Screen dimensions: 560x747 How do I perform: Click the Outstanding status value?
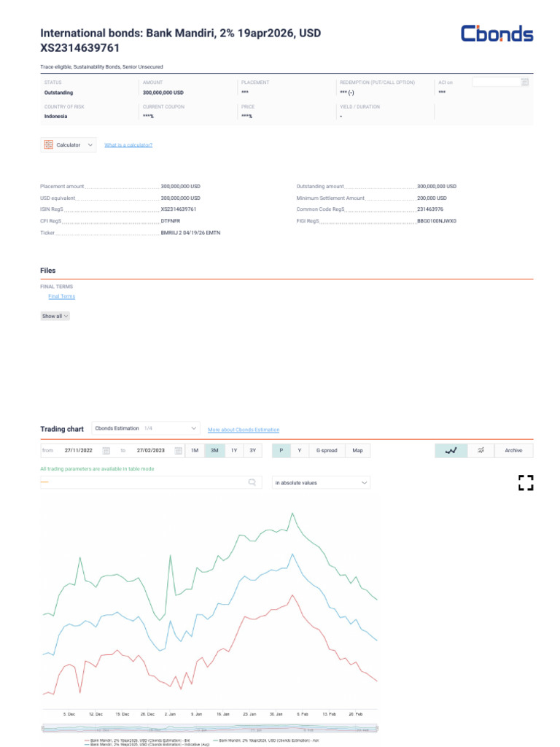point(58,93)
